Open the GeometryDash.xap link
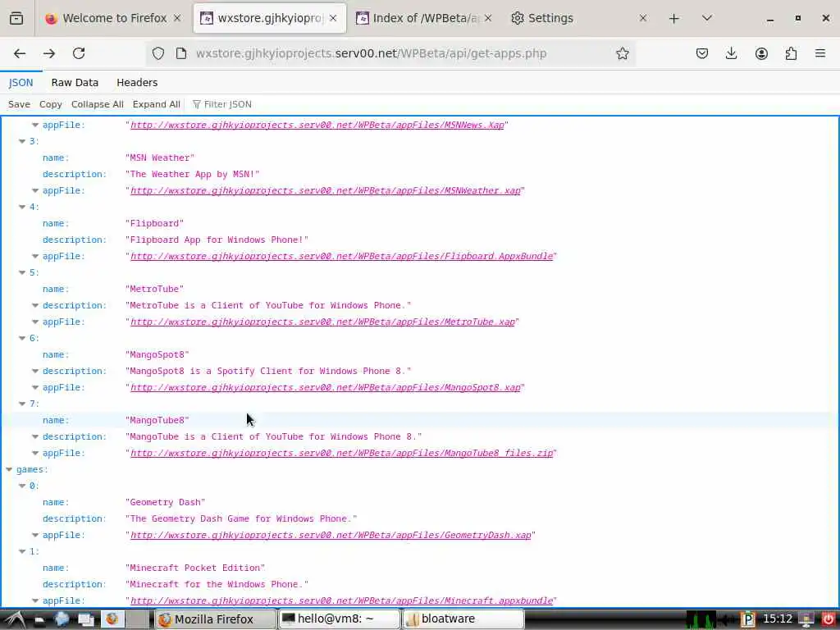Image resolution: width=840 pixels, height=630 pixels. pyautogui.click(x=331, y=535)
